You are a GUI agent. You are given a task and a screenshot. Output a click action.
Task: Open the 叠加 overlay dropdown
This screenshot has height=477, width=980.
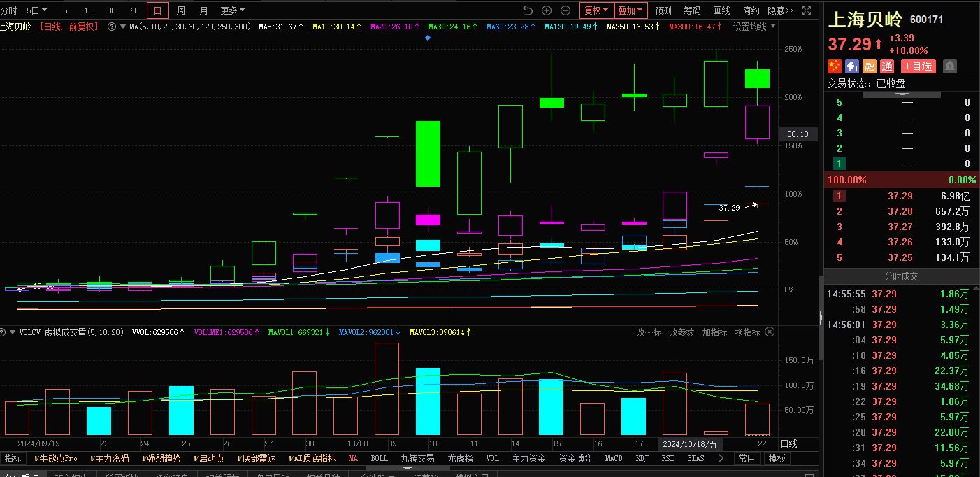point(630,10)
